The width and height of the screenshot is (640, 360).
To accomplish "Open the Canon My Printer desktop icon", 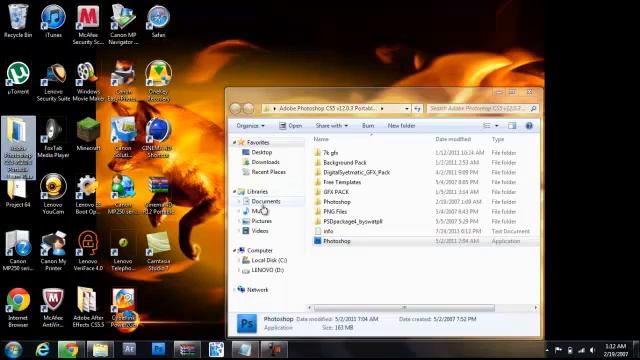I will (53, 251).
